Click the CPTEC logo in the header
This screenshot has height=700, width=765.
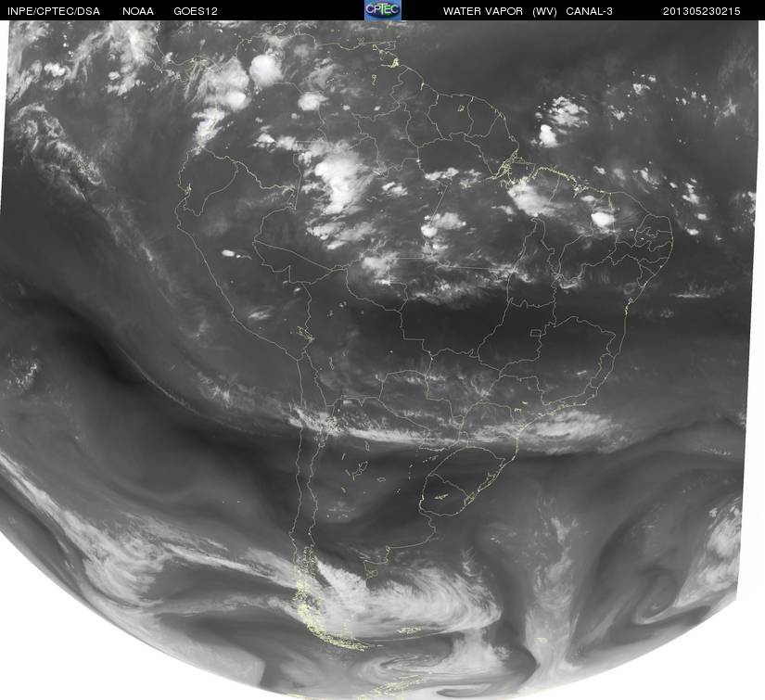383,10
